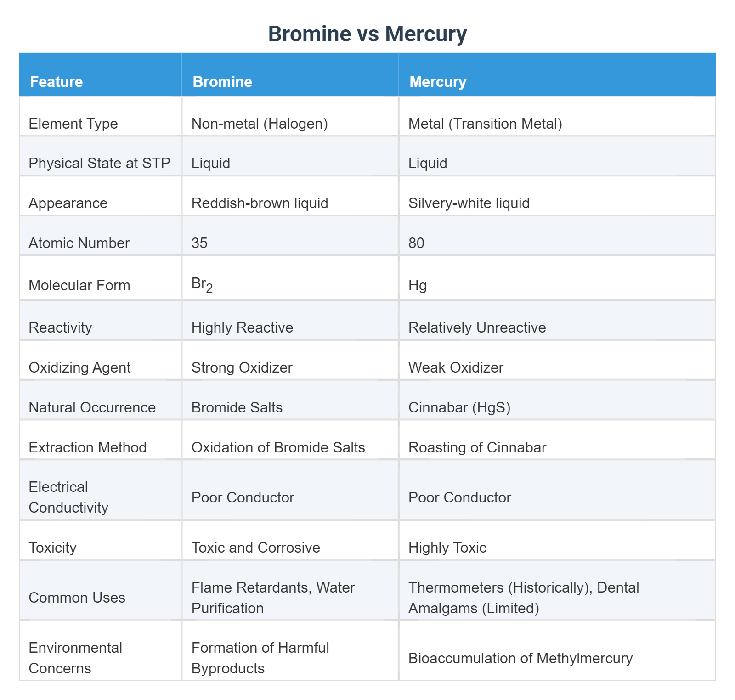Click atomic number 35 cell
The image size is (735, 700).
pyautogui.click(x=290, y=236)
